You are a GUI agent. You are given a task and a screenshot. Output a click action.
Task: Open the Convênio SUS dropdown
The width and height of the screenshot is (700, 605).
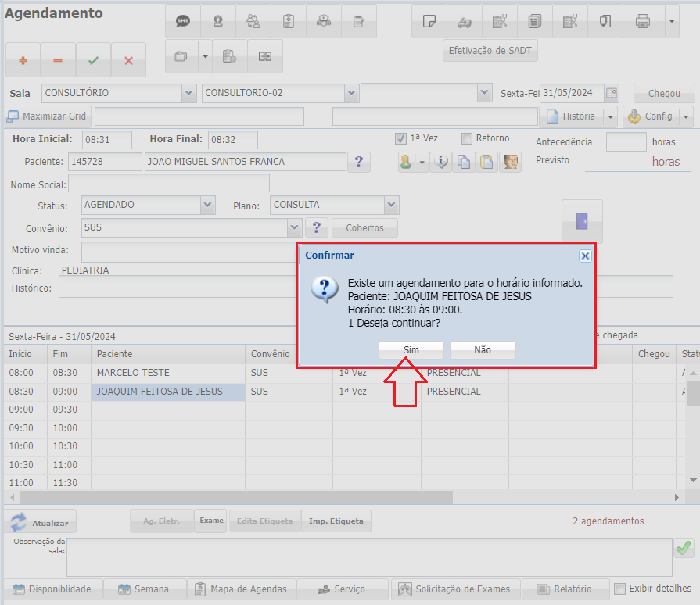294,227
